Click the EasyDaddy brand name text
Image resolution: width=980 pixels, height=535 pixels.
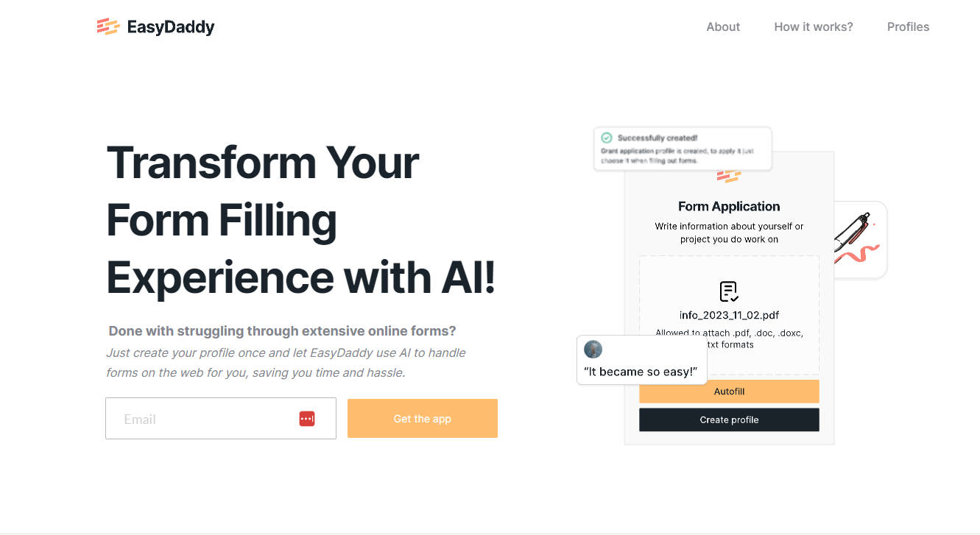(170, 27)
